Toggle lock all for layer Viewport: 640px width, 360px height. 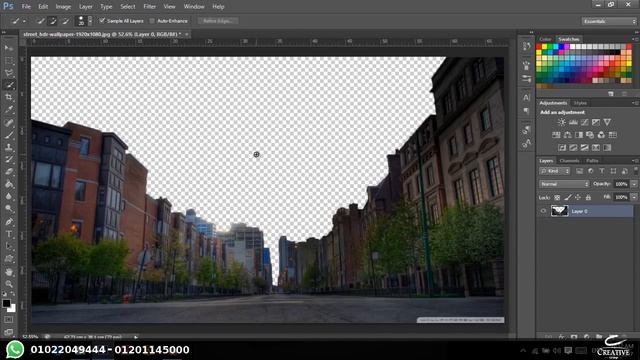(588, 197)
